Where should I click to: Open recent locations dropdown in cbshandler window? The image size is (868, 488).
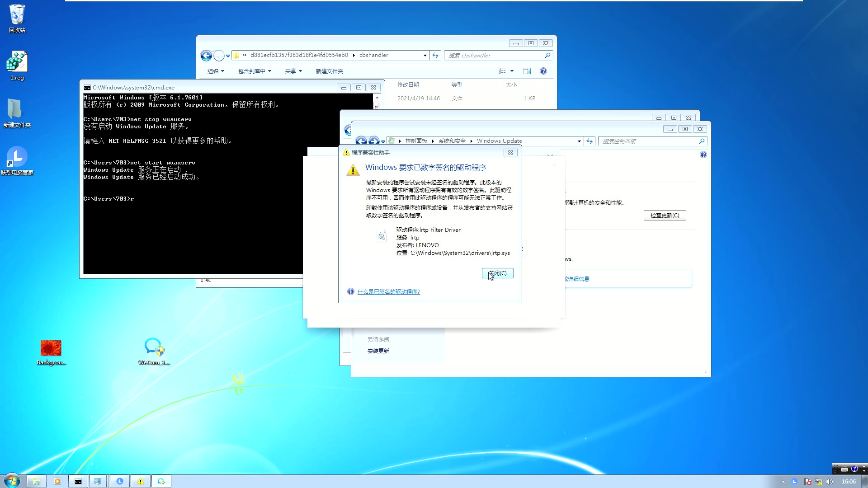point(228,56)
